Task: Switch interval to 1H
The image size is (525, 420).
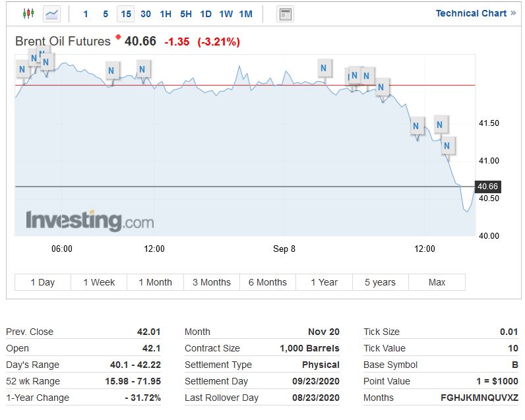Action: (166, 14)
